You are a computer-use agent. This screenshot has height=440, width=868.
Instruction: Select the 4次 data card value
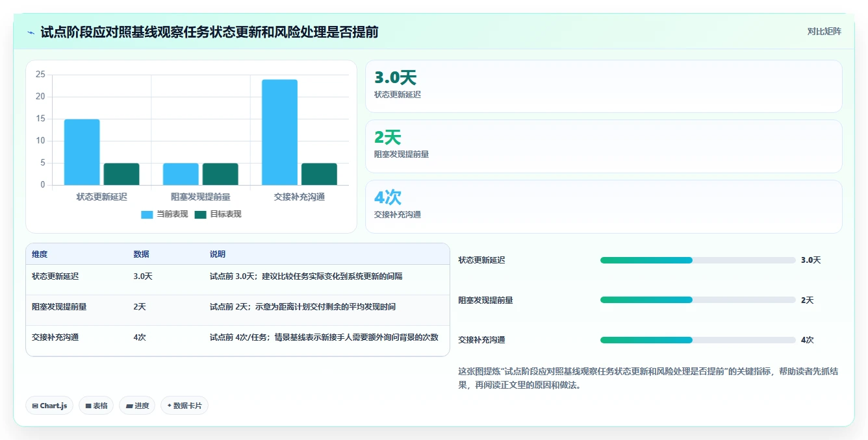(x=388, y=197)
